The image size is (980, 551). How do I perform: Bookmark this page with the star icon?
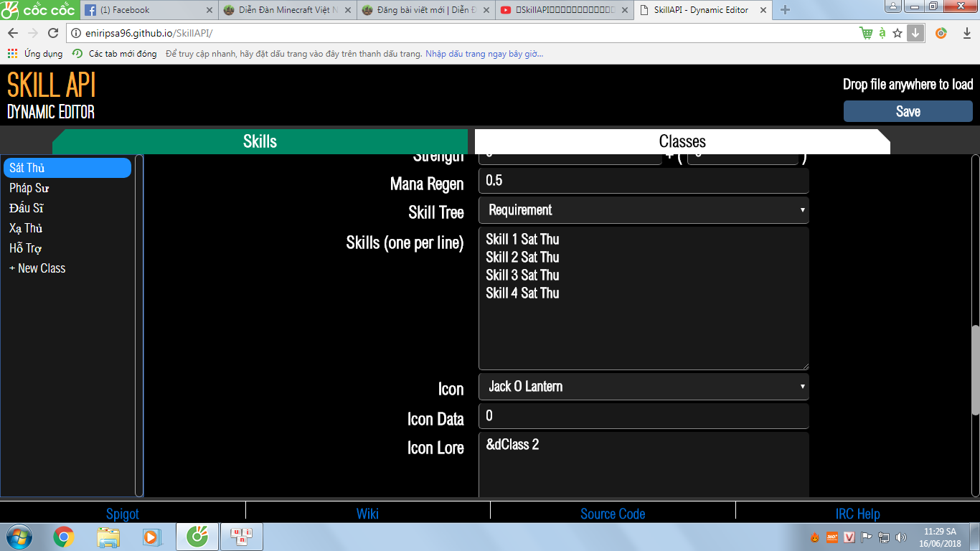897,33
